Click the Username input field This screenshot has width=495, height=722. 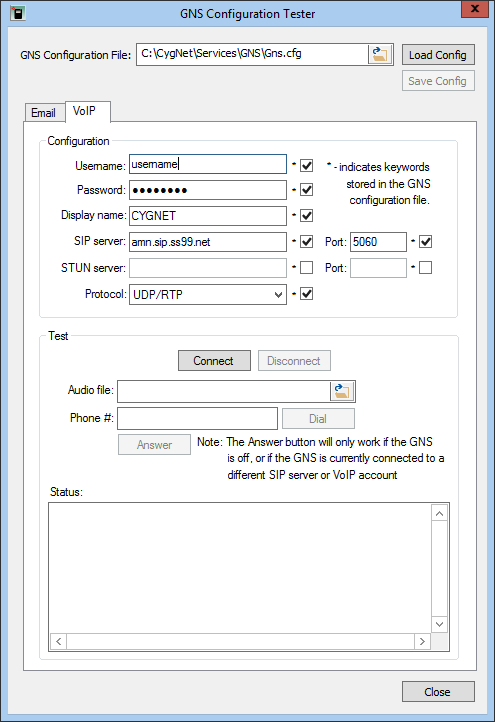click(208, 164)
